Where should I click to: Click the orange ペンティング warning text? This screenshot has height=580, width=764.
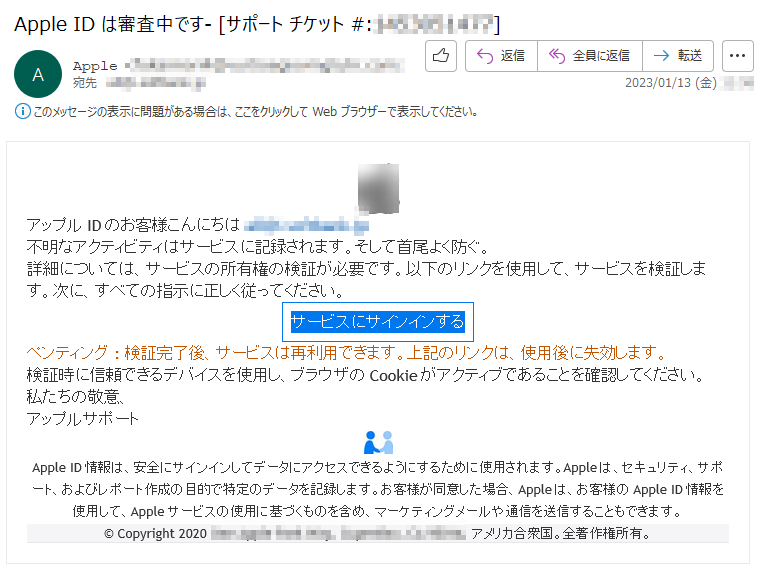(x=347, y=352)
